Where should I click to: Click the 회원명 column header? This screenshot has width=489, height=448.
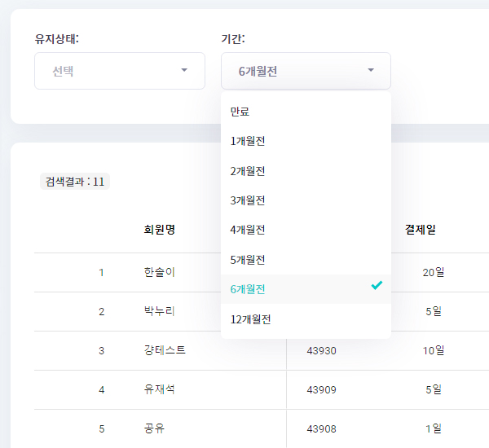159,230
